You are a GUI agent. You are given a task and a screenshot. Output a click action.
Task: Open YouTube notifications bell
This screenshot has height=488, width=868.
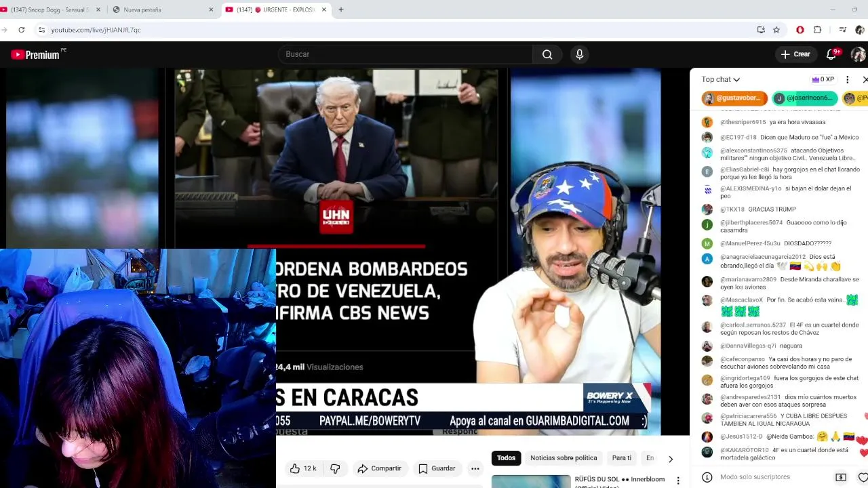[x=831, y=54]
